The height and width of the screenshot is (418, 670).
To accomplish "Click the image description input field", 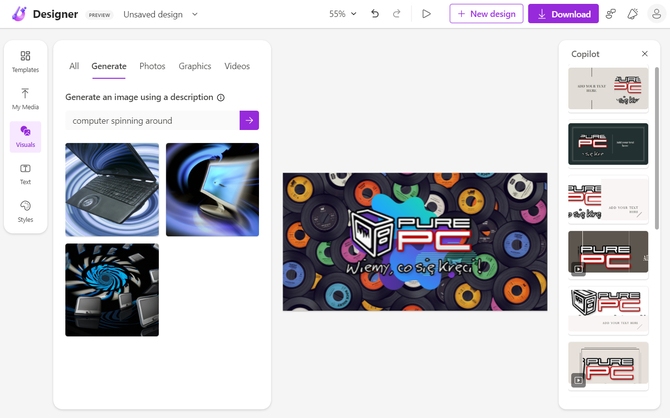I will pos(153,121).
